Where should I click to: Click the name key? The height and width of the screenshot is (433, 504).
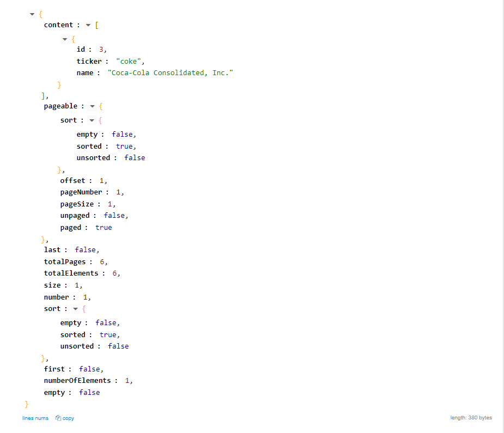click(x=85, y=73)
